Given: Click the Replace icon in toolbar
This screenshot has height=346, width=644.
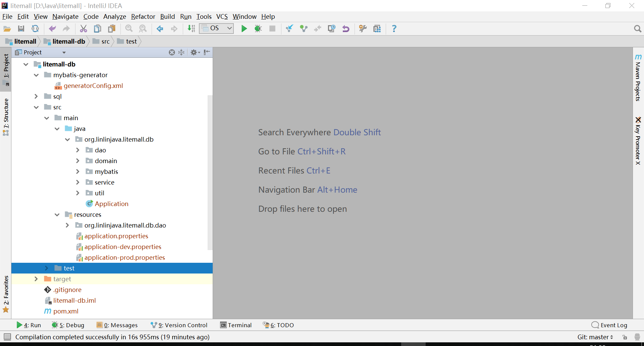Looking at the screenshot, I should [x=143, y=29].
